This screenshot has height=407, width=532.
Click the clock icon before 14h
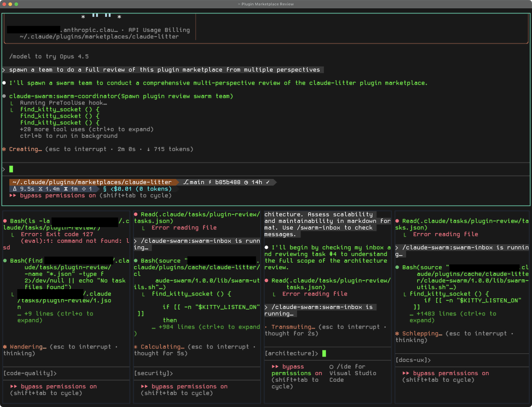pos(246,182)
